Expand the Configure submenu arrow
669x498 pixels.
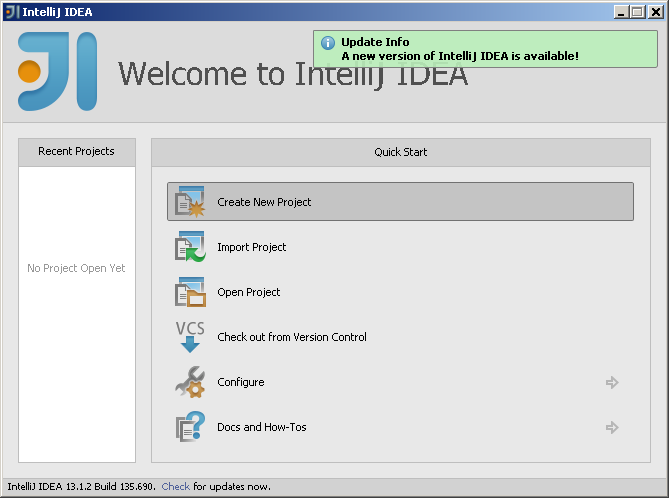(612, 382)
